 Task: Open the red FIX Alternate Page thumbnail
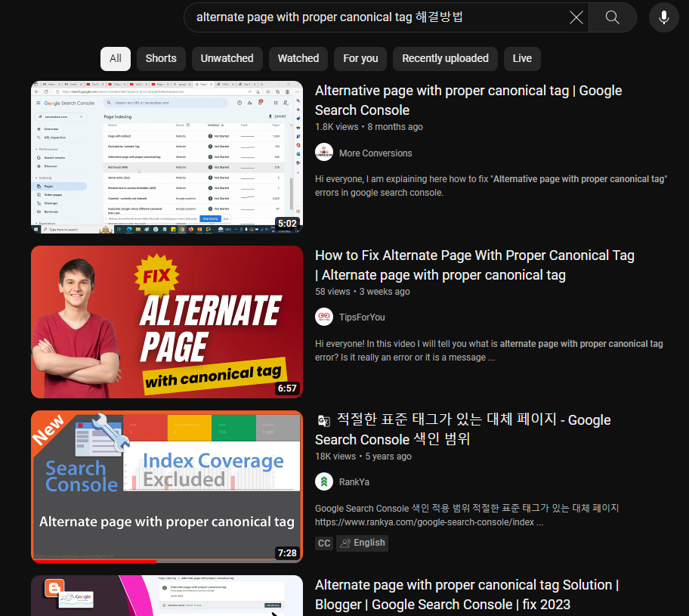(x=167, y=322)
